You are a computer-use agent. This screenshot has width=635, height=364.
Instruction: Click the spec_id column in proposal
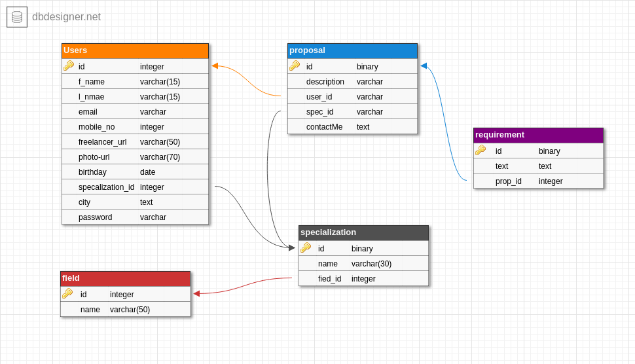(x=352, y=111)
